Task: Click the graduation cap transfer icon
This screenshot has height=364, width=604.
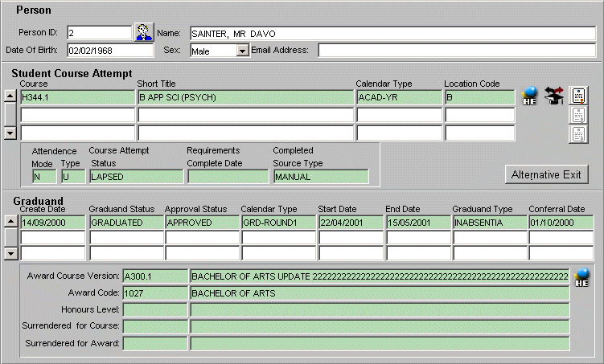Action: click(553, 96)
